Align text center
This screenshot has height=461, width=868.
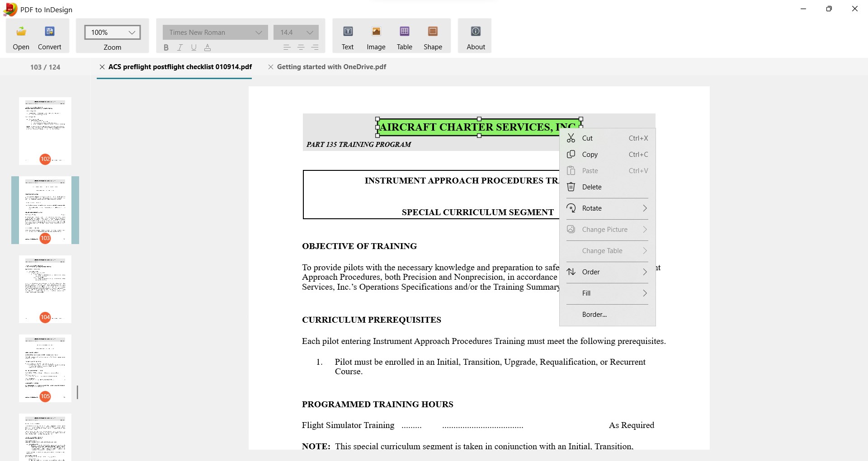tap(301, 47)
